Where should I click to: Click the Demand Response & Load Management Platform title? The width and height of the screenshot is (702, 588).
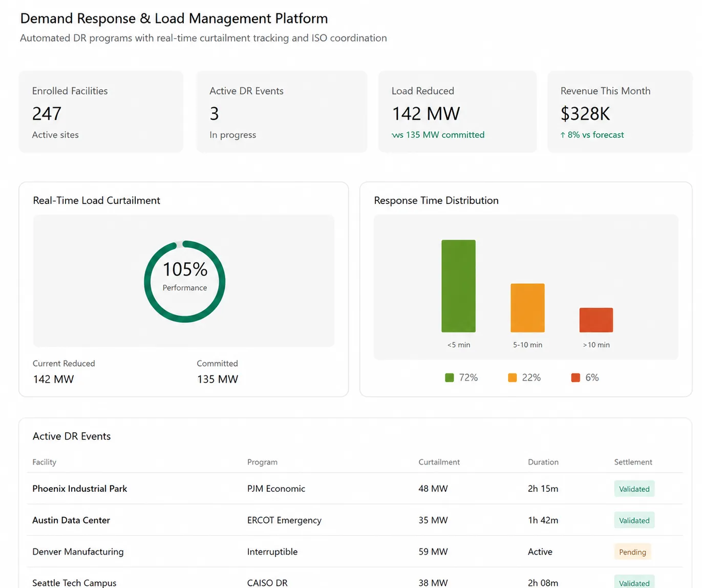point(174,18)
